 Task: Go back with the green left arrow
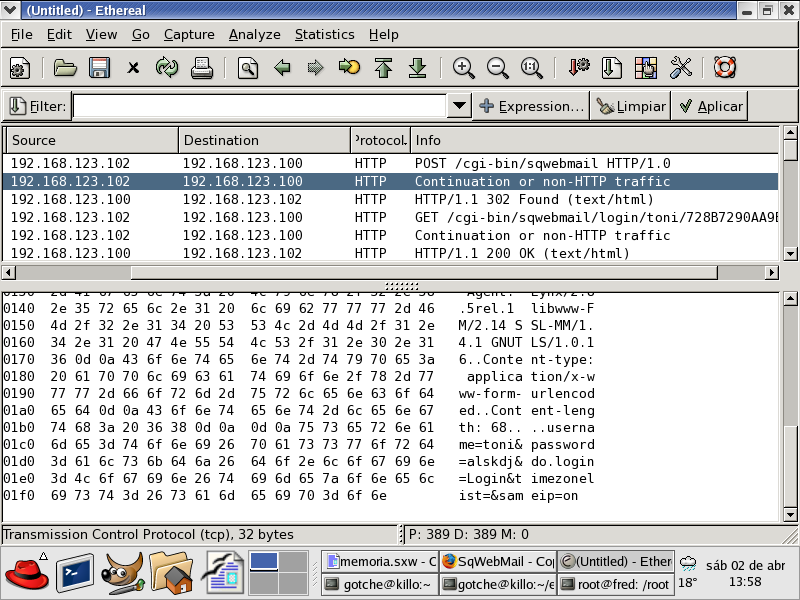(282, 68)
